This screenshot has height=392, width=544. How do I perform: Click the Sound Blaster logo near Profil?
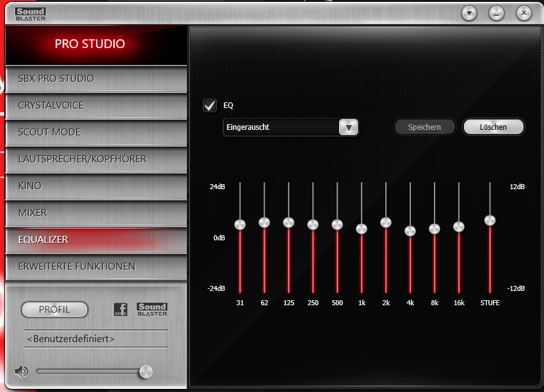pos(152,310)
